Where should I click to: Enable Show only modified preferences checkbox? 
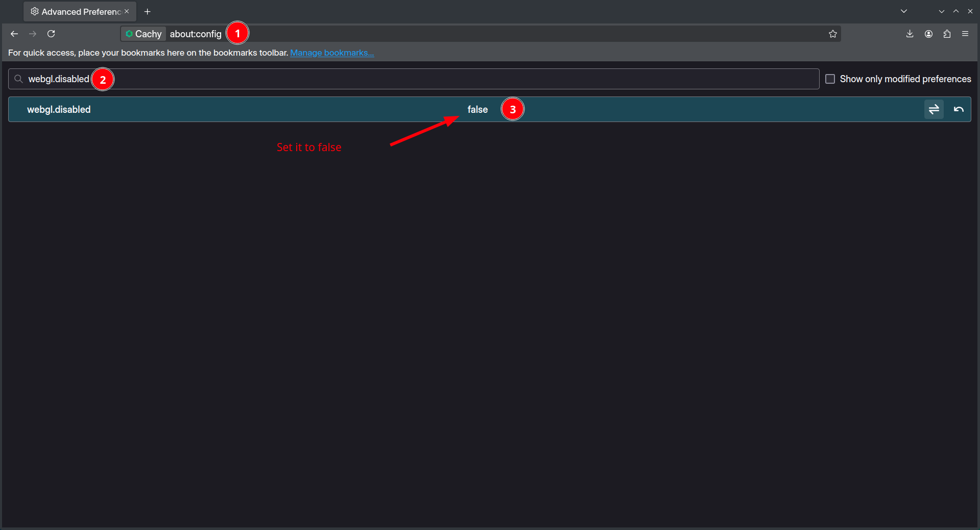coord(830,79)
